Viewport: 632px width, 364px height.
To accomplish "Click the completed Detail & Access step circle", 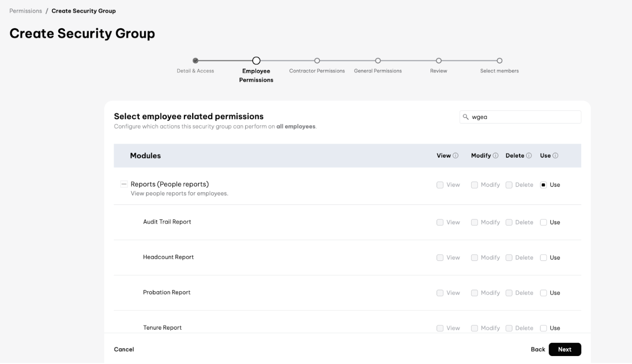I will pos(195,61).
